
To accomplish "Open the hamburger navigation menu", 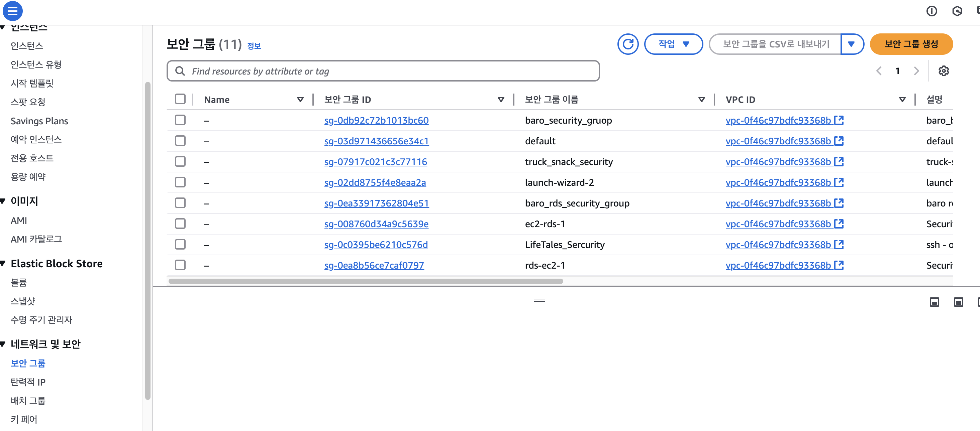I will pyautogui.click(x=12, y=11).
